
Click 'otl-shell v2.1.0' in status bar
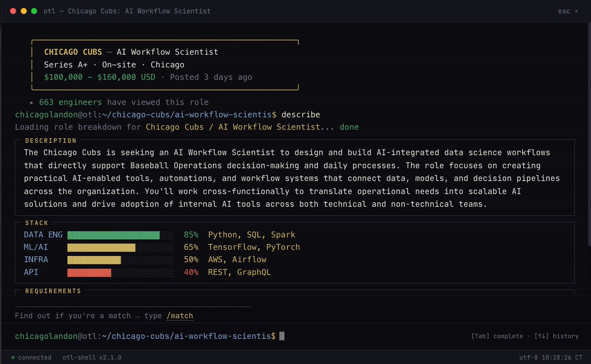pos(92,358)
